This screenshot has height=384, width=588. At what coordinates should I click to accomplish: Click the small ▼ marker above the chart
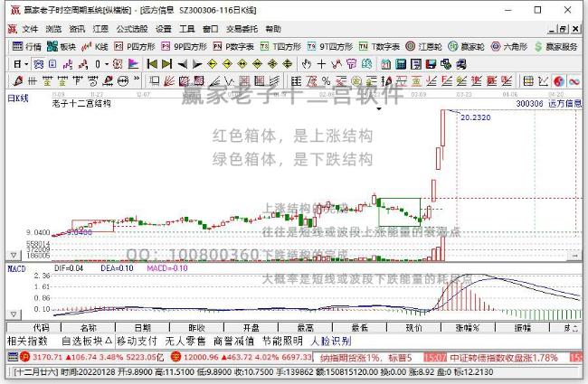point(379,109)
